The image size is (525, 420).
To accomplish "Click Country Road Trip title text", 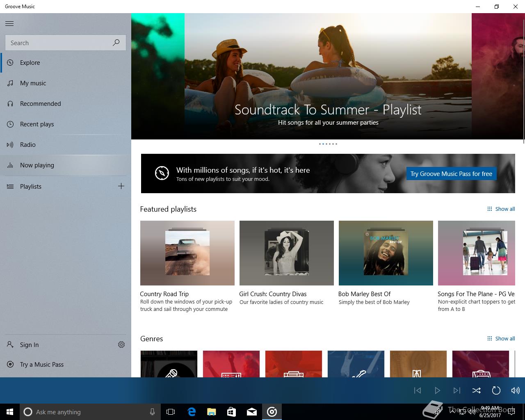I will point(164,294).
